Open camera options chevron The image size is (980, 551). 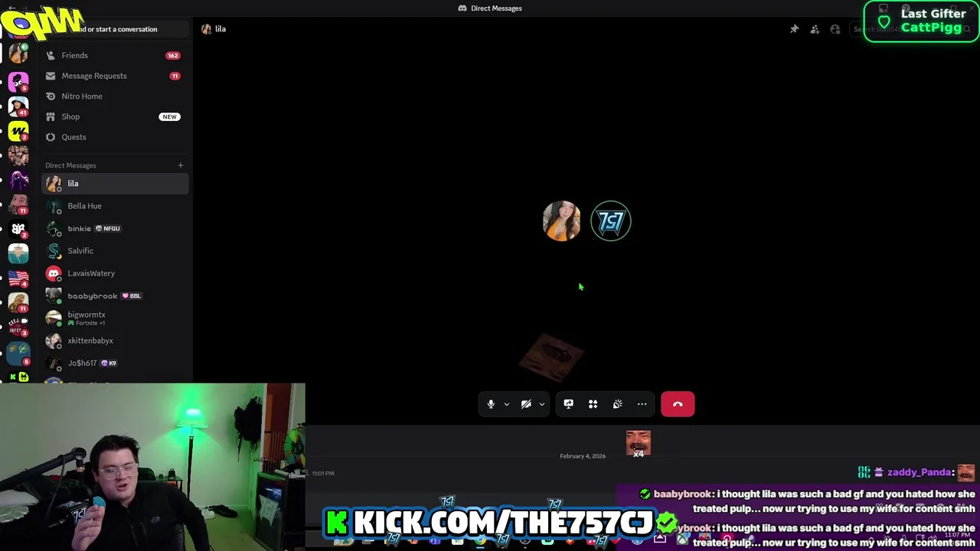[541, 404]
